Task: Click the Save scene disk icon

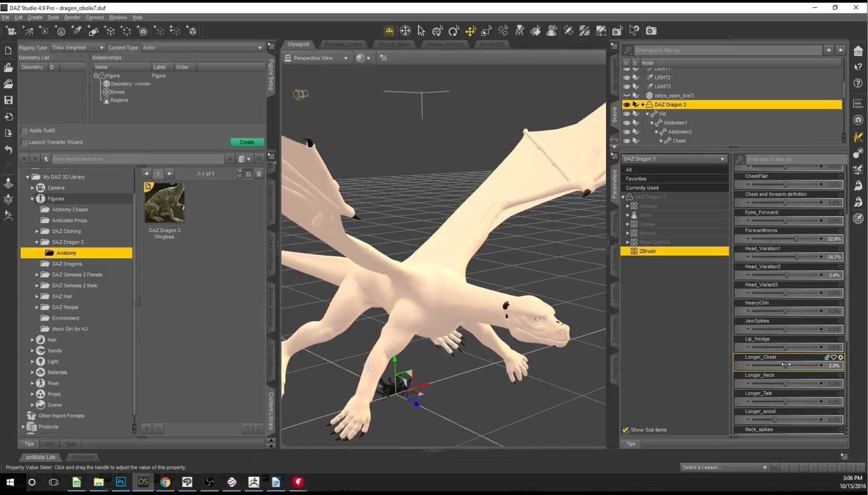Action: [8, 100]
